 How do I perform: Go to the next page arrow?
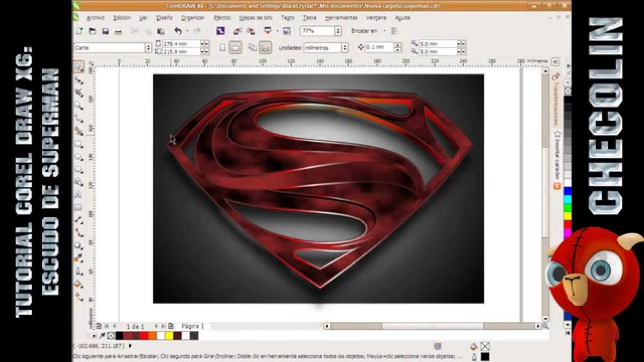pos(156,326)
